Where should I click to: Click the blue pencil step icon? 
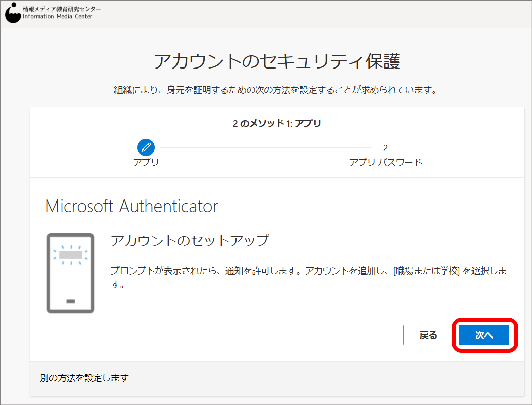146,148
